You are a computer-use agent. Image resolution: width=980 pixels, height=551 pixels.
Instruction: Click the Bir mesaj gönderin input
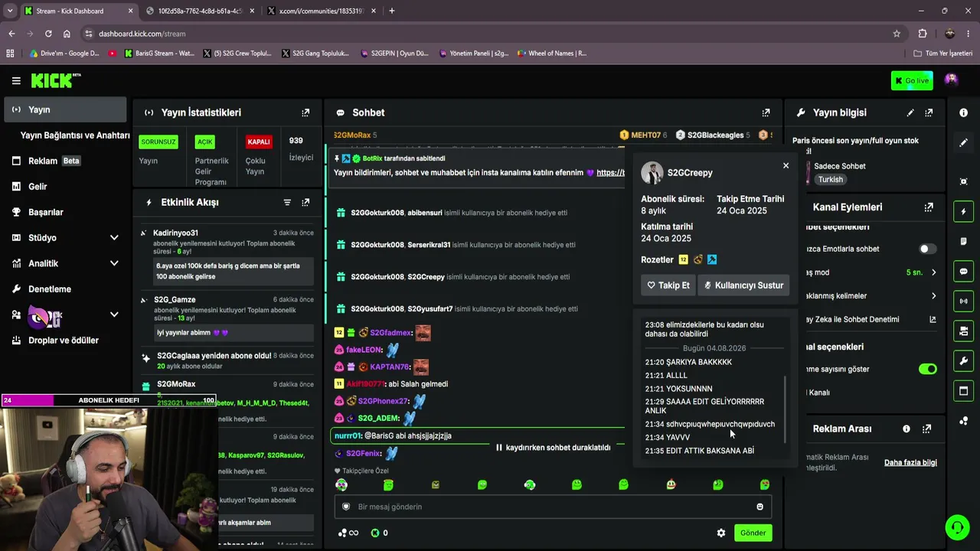coord(553,507)
